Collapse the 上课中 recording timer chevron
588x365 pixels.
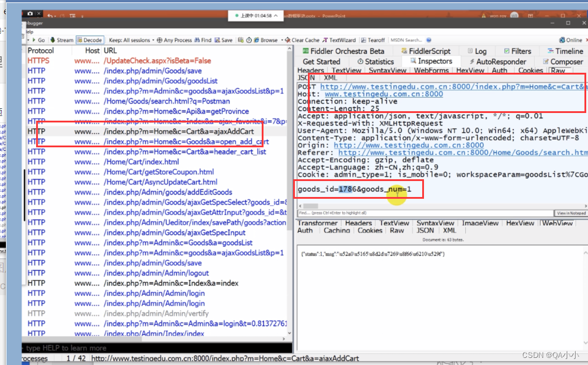(x=276, y=15)
